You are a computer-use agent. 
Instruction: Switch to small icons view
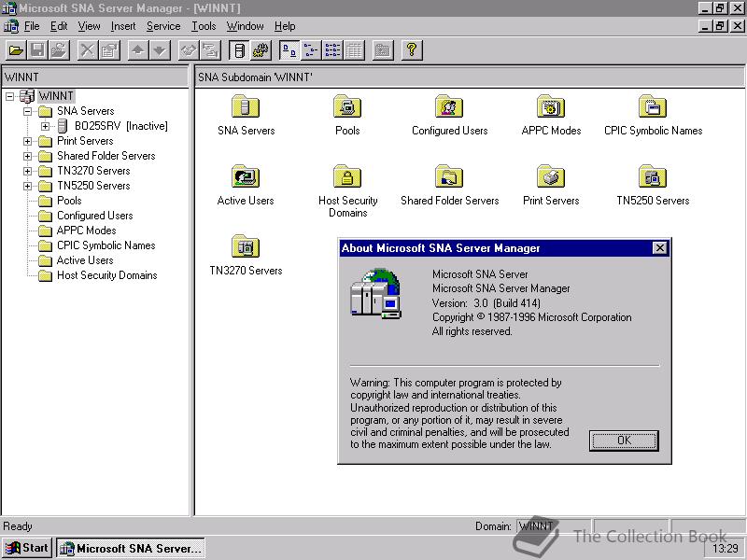311,50
